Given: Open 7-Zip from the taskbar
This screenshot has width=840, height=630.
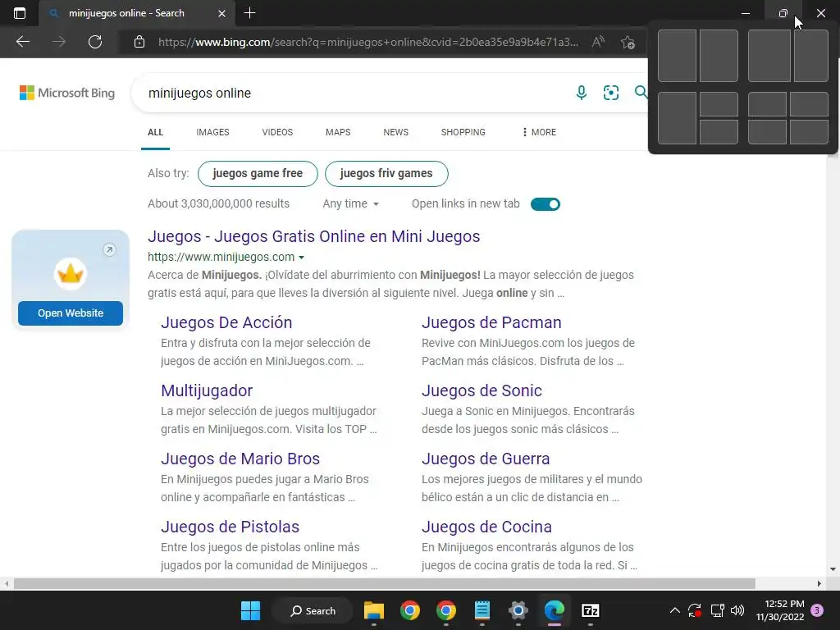Looking at the screenshot, I should coord(591,610).
